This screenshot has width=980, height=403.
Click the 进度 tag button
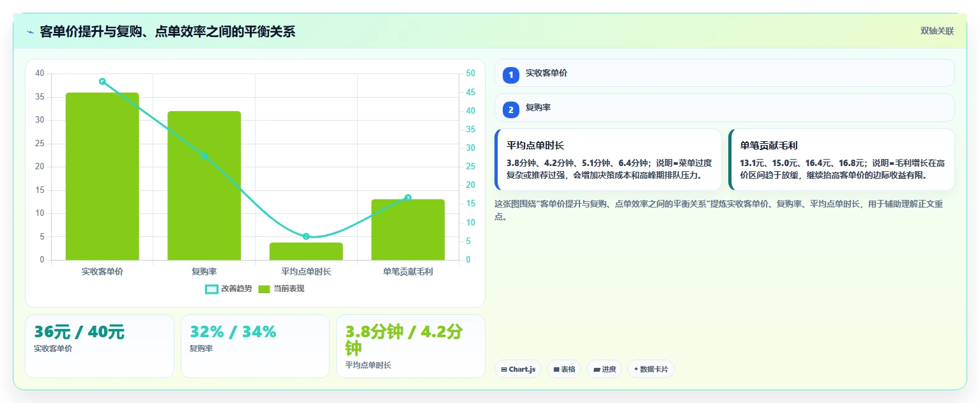(x=604, y=369)
